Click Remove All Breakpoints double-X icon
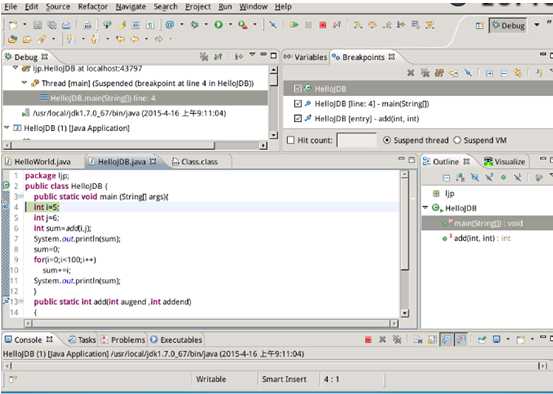 coord(425,73)
